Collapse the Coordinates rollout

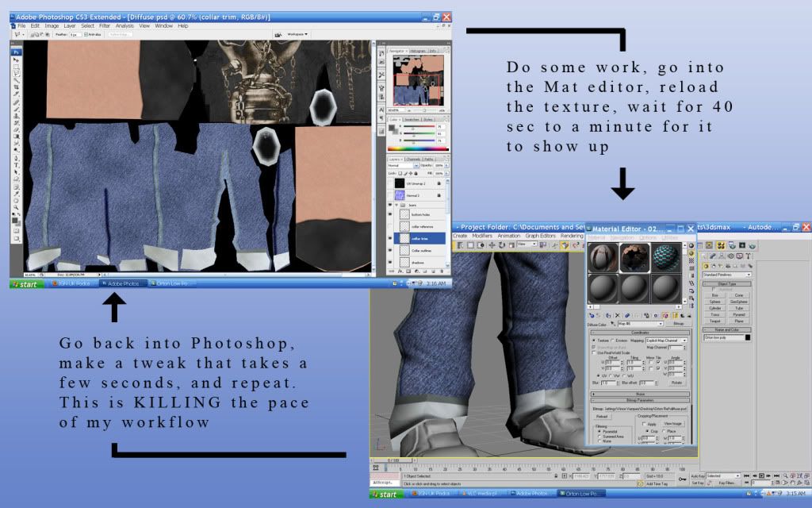point(640,333)
